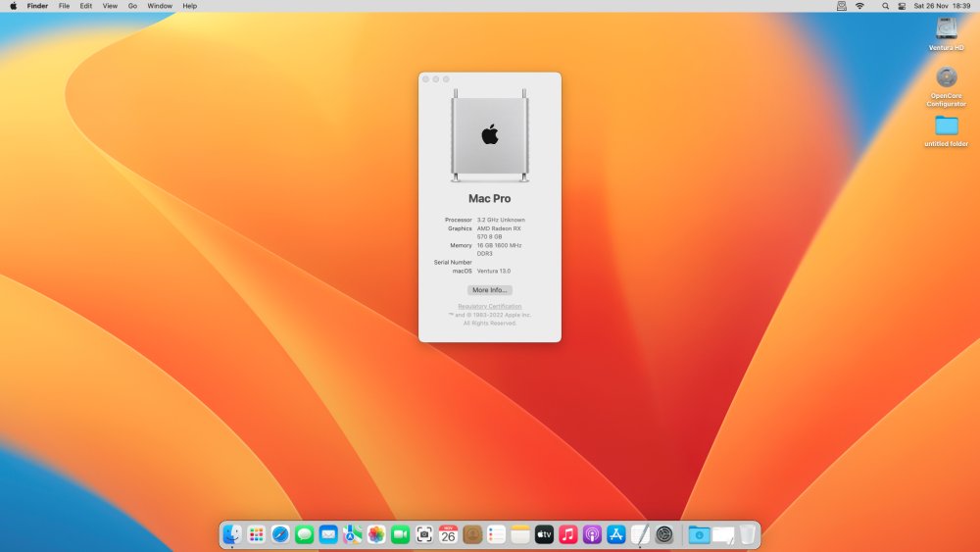This screenshot has height=552, width=980.
Task: Open System Settings gear in Dock
Action: (664, 534)
